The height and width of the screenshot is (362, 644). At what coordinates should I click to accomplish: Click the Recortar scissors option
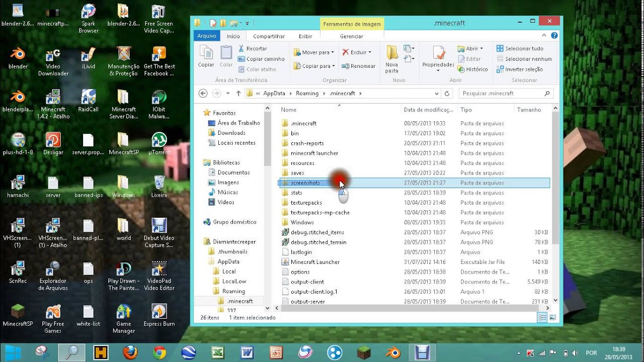tap(253, 49)
